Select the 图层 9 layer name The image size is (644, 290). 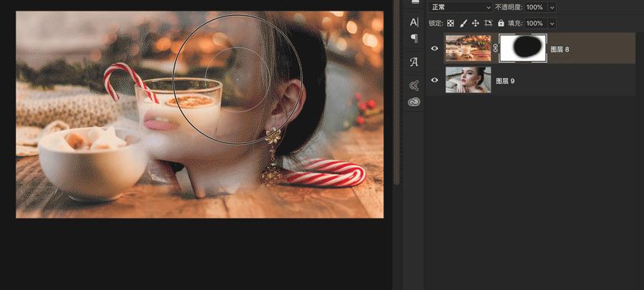[x=505, y=81]
